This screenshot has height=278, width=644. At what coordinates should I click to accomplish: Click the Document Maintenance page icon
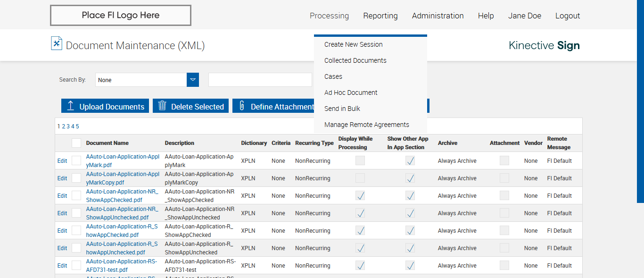point(57,43)
